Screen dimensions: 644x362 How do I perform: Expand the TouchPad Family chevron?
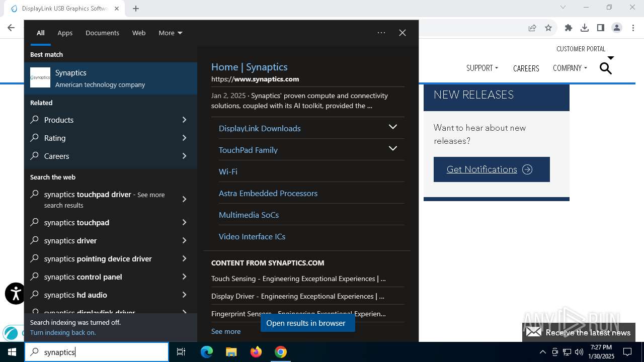393,148
